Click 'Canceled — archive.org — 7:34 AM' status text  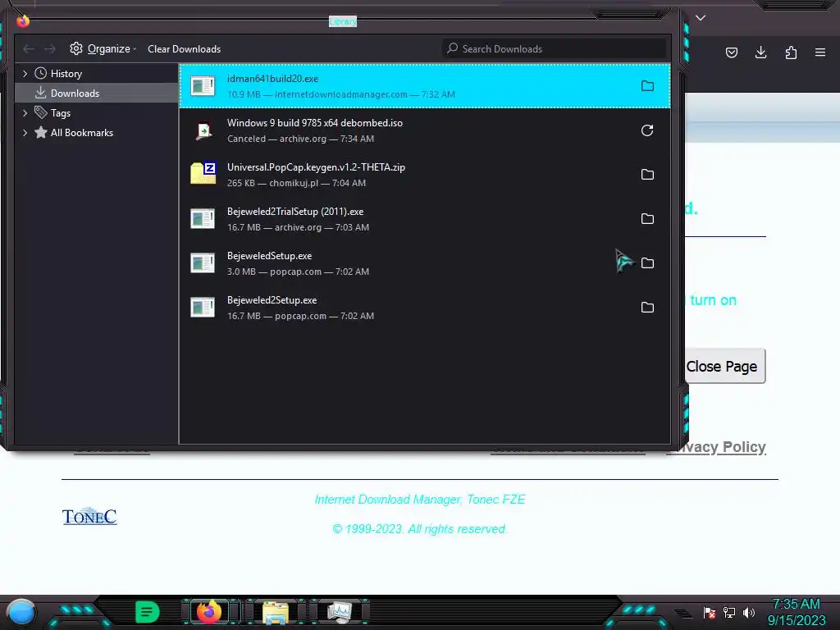point(300,139)
